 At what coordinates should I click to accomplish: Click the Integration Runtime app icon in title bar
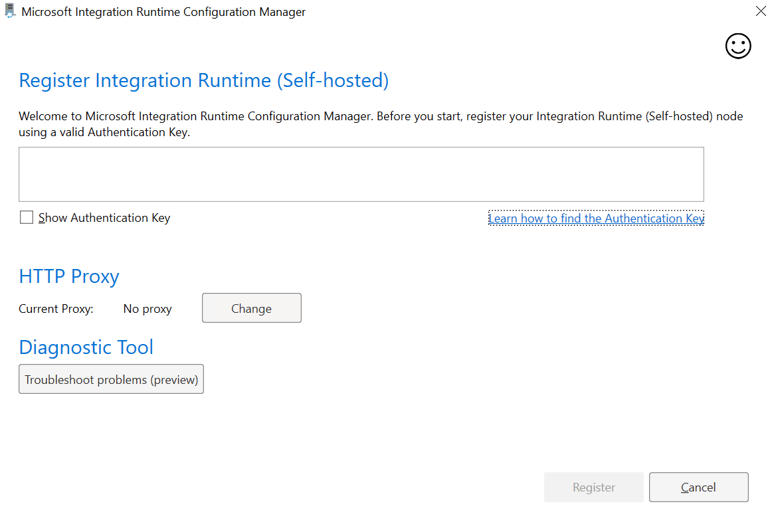point(10,11)
